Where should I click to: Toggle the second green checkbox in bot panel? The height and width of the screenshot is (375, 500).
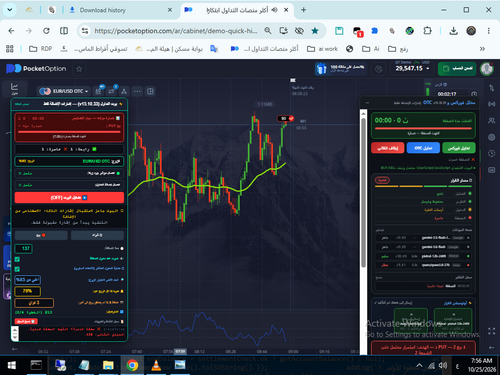(17, 269)
